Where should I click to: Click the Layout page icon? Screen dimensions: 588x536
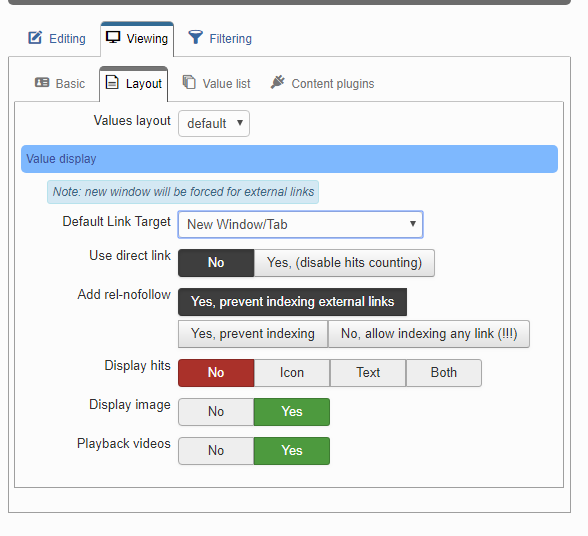tap(112, 82)
